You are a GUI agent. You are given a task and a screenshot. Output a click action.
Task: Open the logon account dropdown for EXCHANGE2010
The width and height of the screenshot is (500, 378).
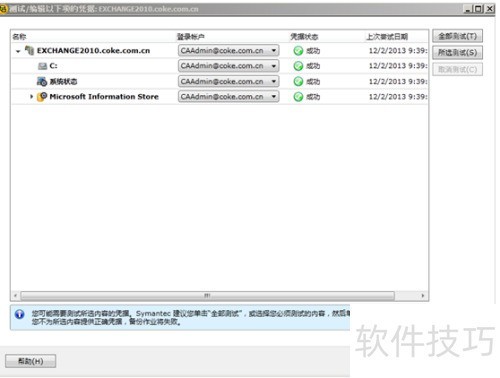click(x=274, y=51)
